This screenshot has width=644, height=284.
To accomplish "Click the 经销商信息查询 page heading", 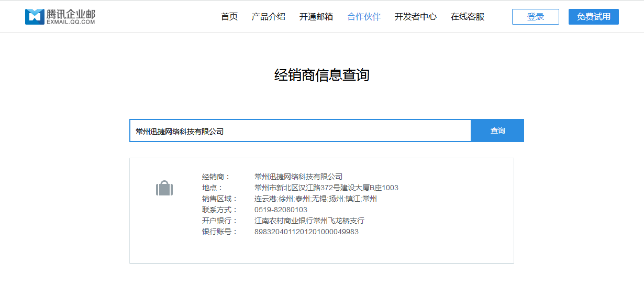I will pyautogui.click(x=322, y=75).
